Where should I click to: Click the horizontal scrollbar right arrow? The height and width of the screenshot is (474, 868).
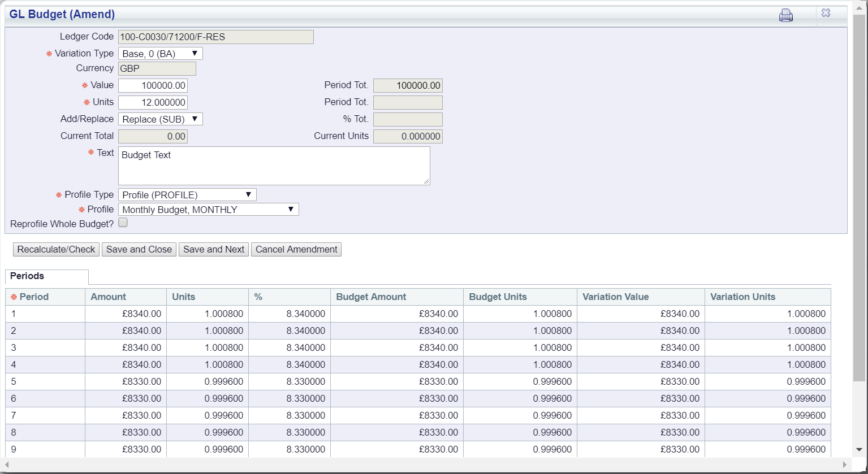coord(845,464)
